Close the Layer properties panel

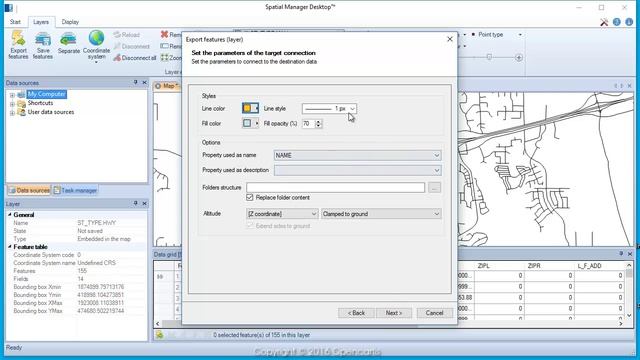[144, 203]
